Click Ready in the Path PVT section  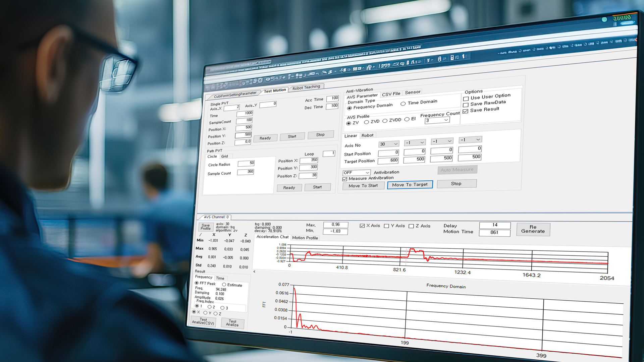[289, 188]
